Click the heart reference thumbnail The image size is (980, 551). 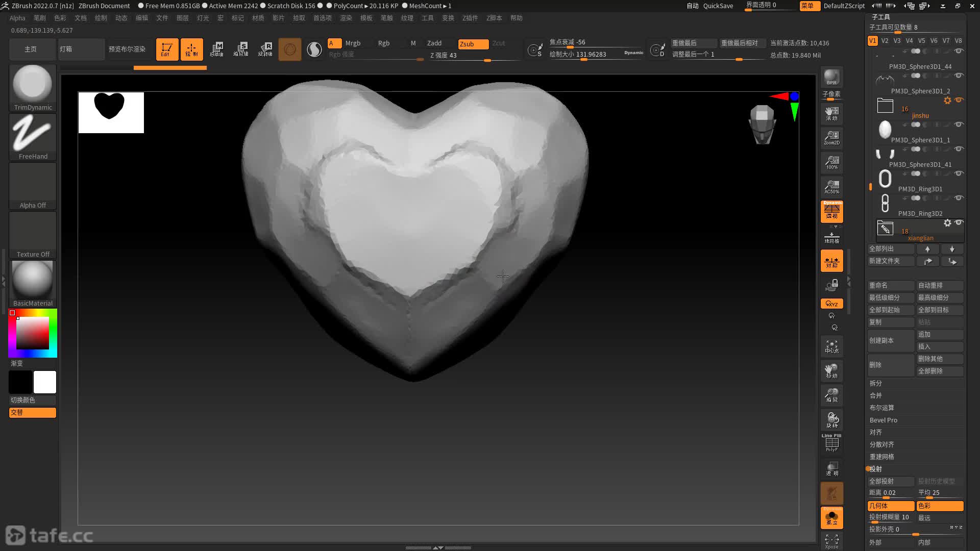(x=111, y=112)
